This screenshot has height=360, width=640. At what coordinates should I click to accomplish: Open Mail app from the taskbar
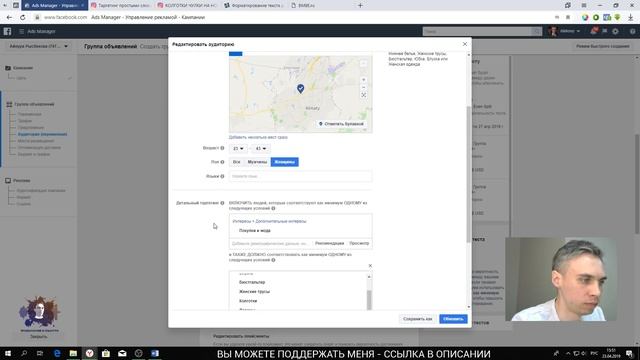(122, 353)
